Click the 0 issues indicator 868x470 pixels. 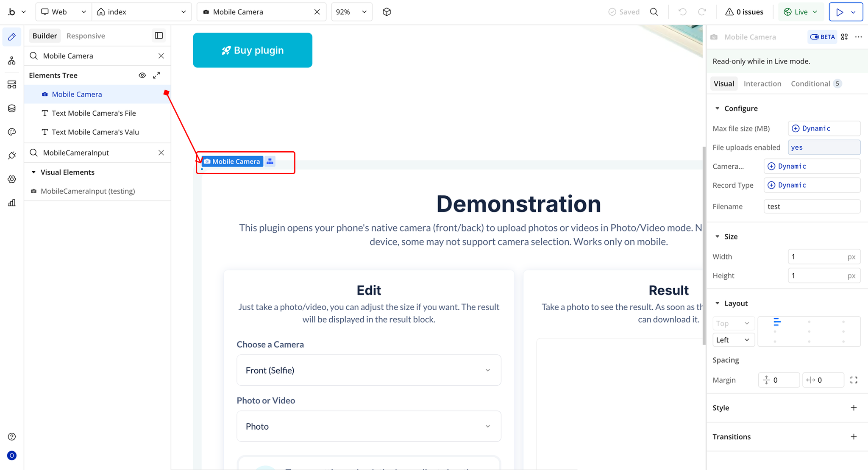744,12
